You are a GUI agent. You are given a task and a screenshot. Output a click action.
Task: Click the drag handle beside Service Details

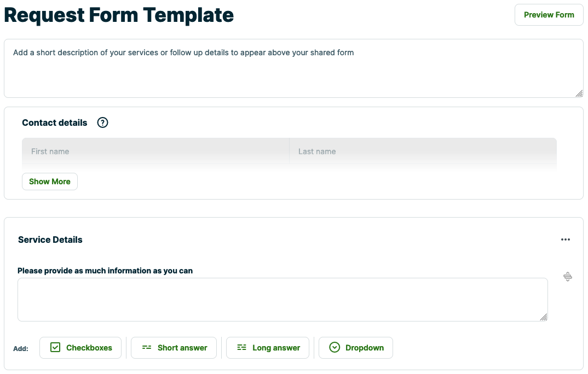click(x=568, y=276)
